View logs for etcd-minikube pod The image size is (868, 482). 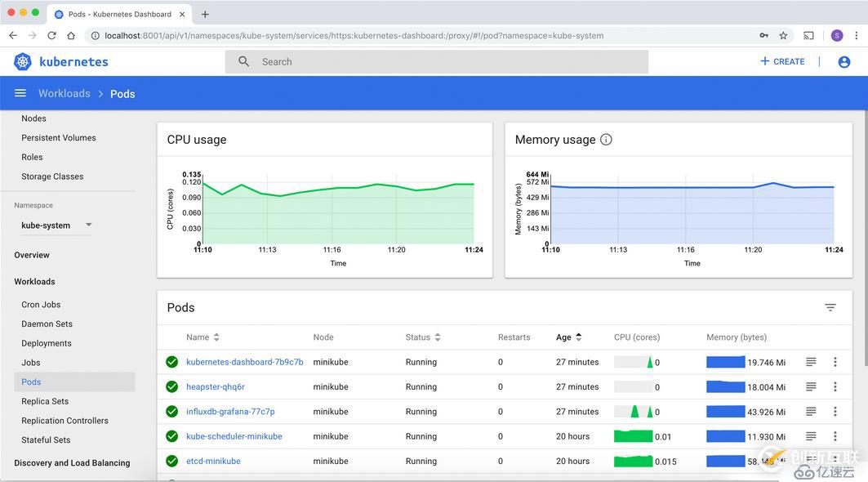809,460
